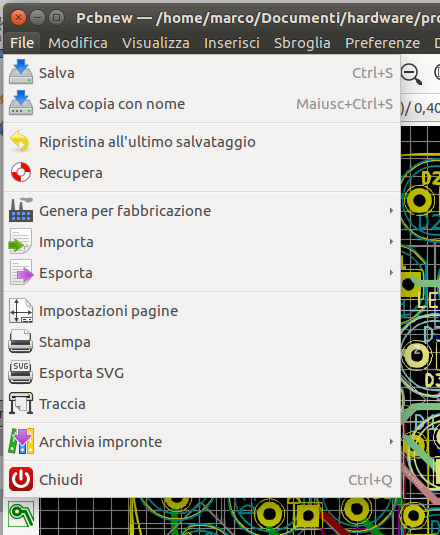The width and height of the screenshot is (440, 535).
Task: Click the printer Stampa icon
Action: coord(21,341)
